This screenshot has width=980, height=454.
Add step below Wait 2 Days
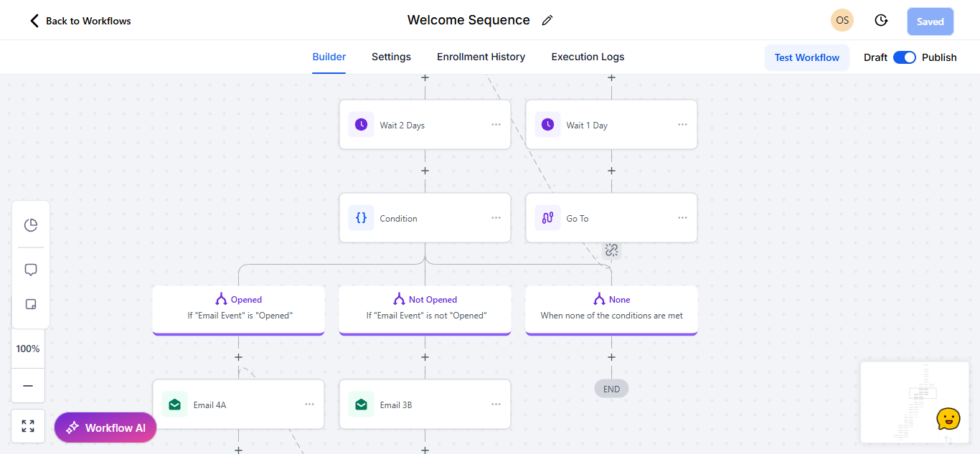point(425,171)
